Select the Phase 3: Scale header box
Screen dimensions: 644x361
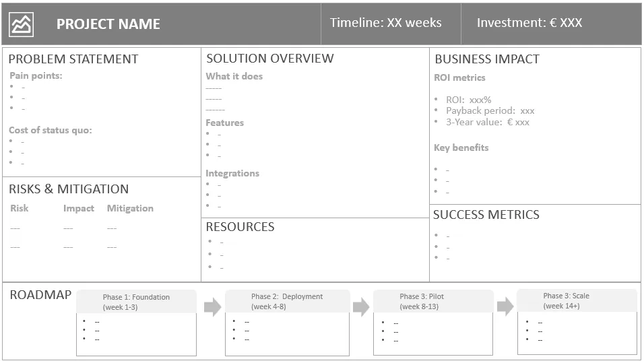point(577,300)
